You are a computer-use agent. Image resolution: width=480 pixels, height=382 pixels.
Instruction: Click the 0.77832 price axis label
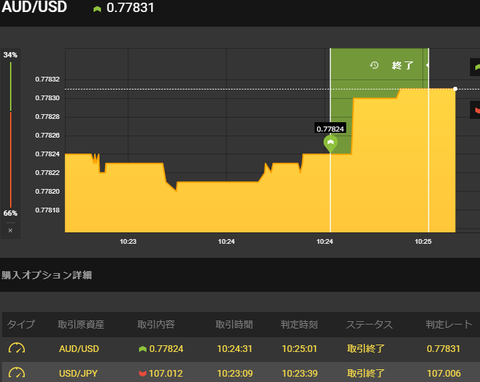47,79
